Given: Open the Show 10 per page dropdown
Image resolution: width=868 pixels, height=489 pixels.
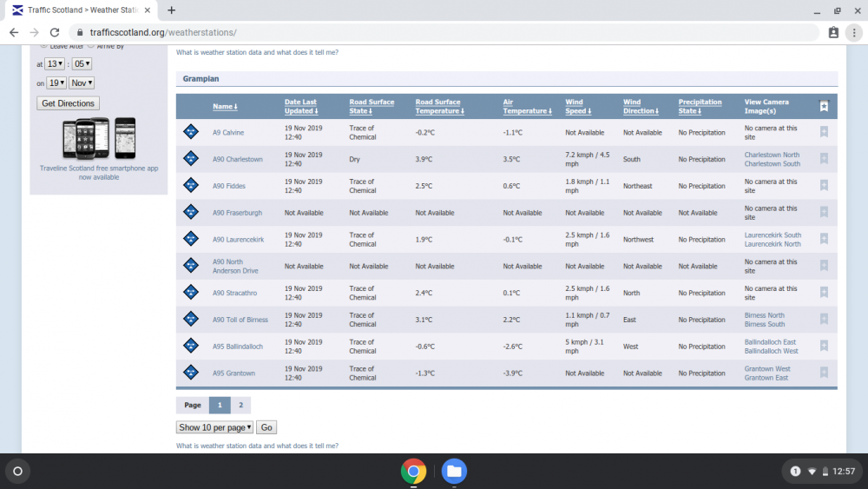Looking at the screenshot, I should [x=214, y=427].
